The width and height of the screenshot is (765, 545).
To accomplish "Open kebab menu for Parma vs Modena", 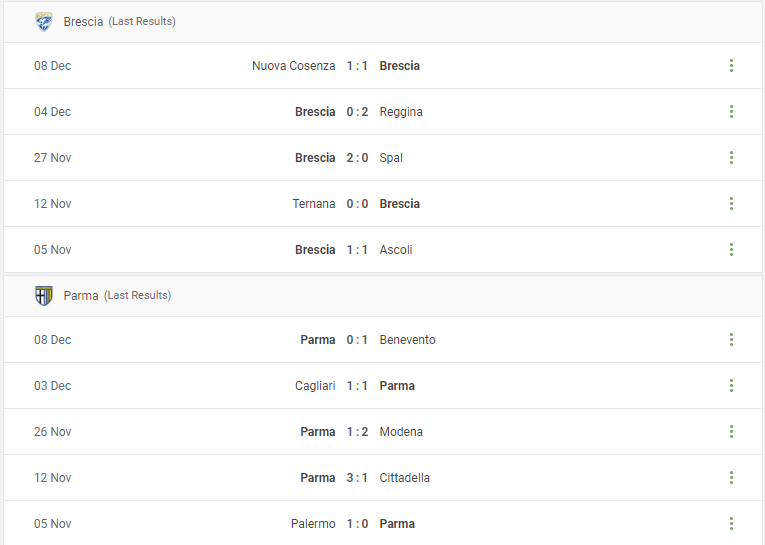I will click(731, 432).
